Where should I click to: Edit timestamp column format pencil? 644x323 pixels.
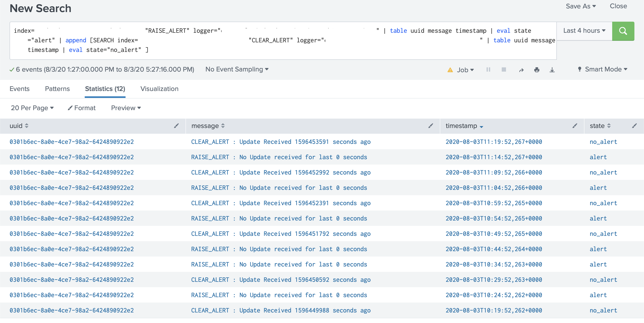[574, 126]
